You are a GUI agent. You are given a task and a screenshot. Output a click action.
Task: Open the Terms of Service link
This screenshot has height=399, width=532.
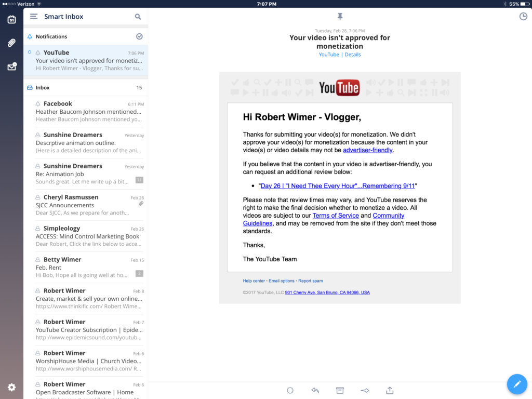pyautogui.click(x=336, y=216)
